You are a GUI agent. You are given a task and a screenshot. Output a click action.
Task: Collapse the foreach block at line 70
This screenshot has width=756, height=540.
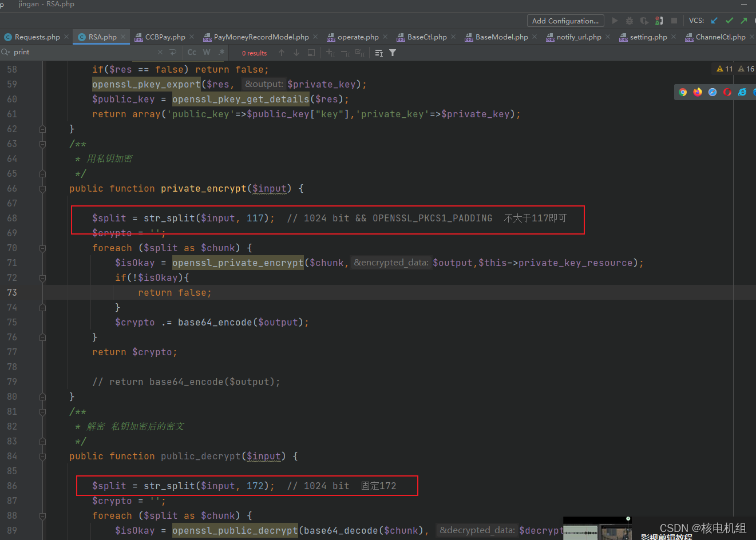[x=42, y=248]
